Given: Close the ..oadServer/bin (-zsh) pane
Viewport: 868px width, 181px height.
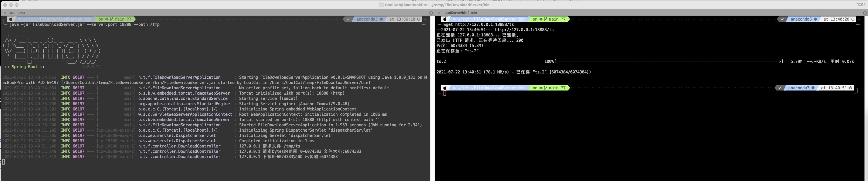Looking at the screenshot, I should (439, 13).
